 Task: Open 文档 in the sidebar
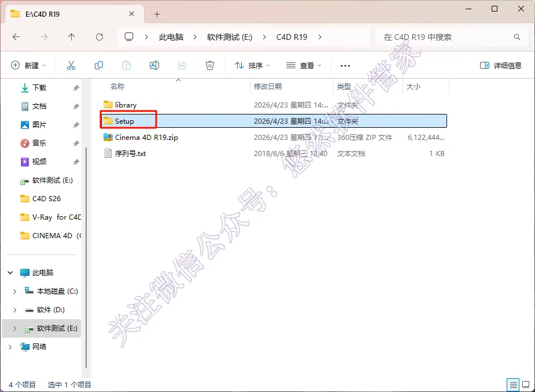coord(39,106)
